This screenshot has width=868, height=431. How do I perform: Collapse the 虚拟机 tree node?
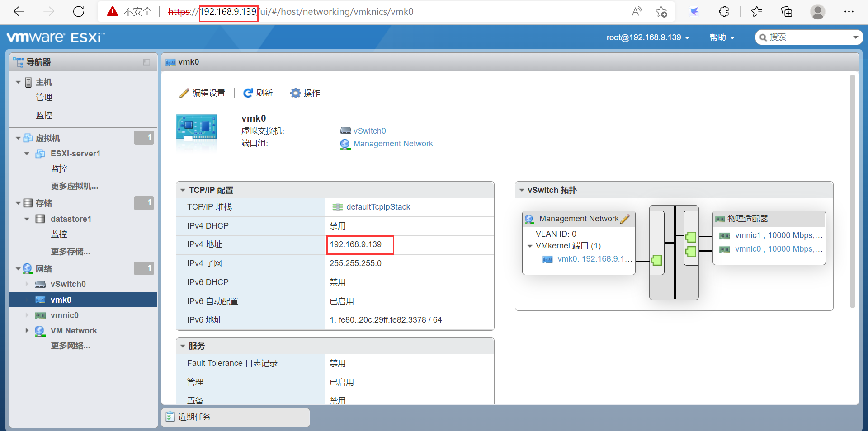(17, 138)
